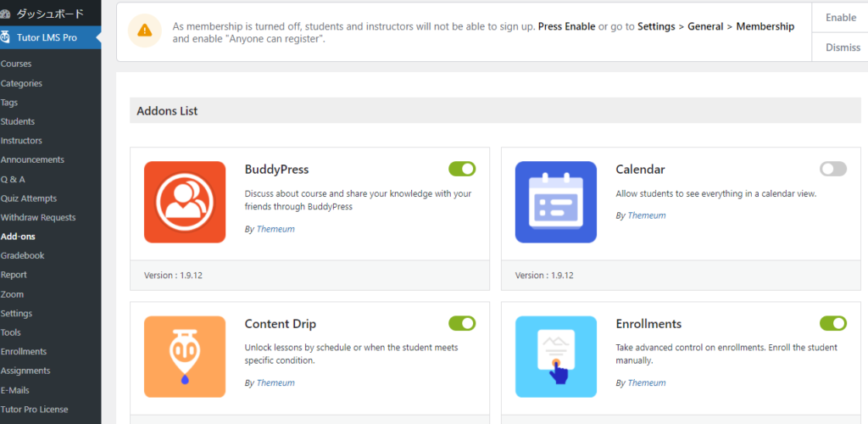Click the orange warning triangle icon
868x424 pixels.
(144, 30)
